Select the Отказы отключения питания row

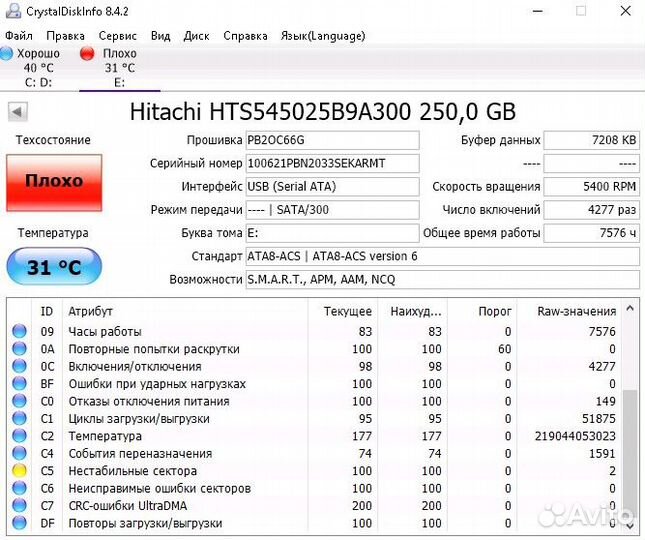click(x=314, y=401)
